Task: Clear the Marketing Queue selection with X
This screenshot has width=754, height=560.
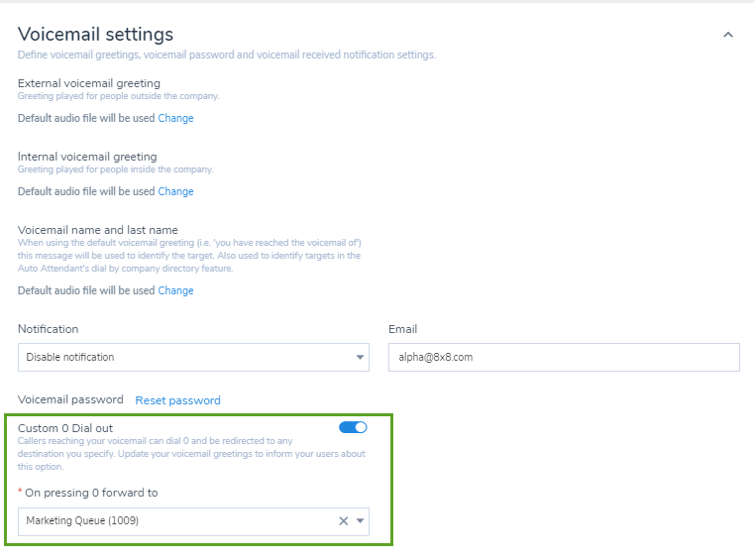Action: (344, 521)
